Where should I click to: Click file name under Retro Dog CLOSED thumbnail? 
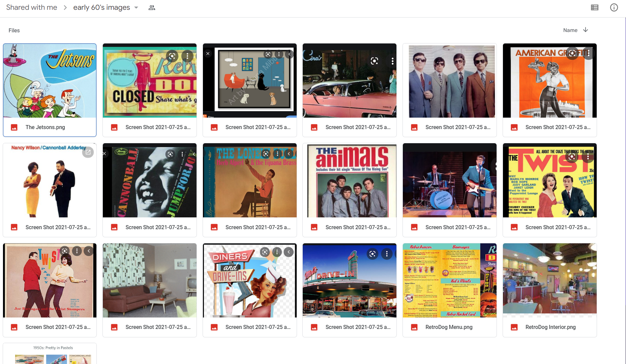tap(158, 127)
